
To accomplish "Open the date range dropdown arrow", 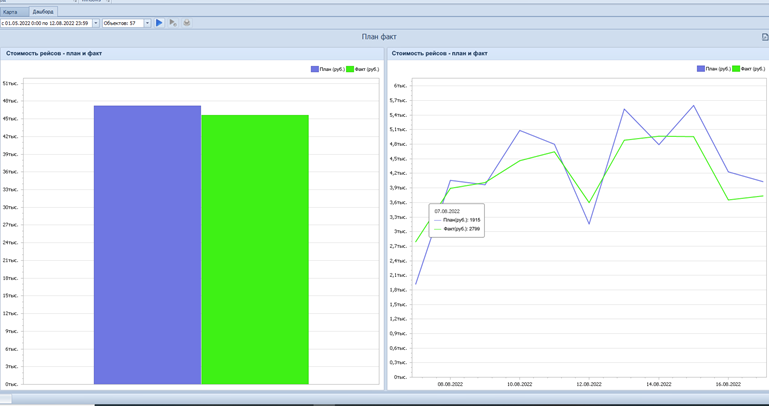I will point(96,23).
